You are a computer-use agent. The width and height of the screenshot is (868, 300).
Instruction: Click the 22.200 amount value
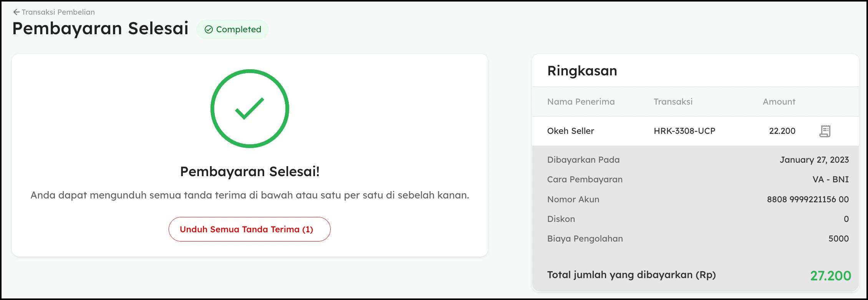point(782,131)
